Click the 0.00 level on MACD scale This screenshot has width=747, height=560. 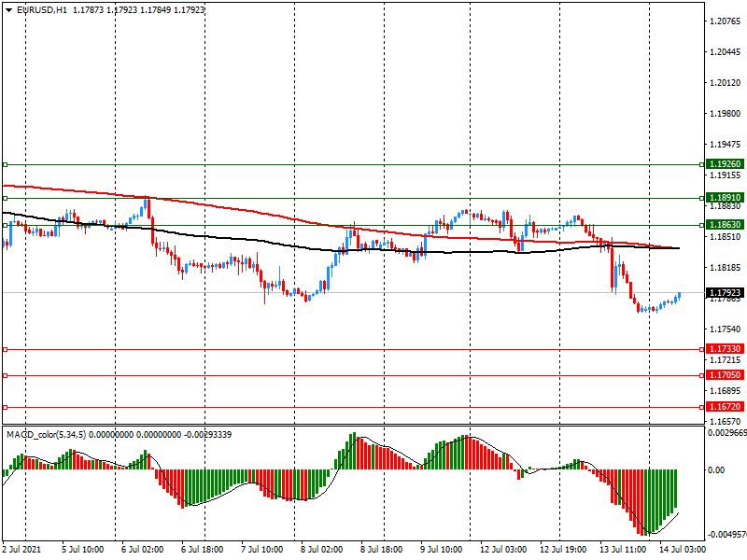coord(717,470)
